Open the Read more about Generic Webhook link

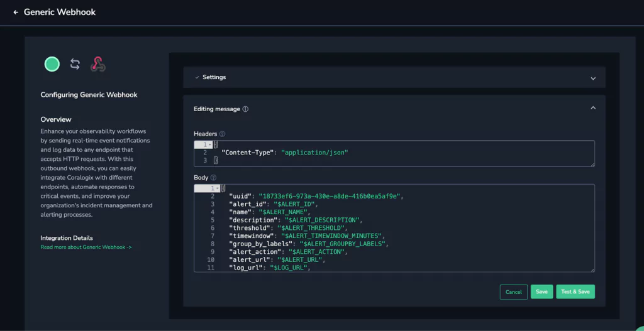coord(86,247)
